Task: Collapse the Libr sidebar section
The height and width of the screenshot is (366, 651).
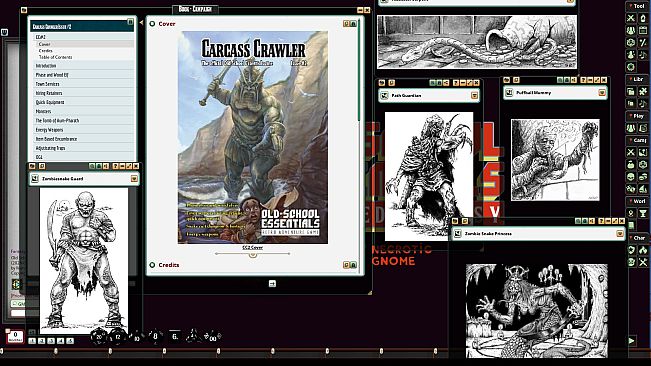Action: (638, 79)
